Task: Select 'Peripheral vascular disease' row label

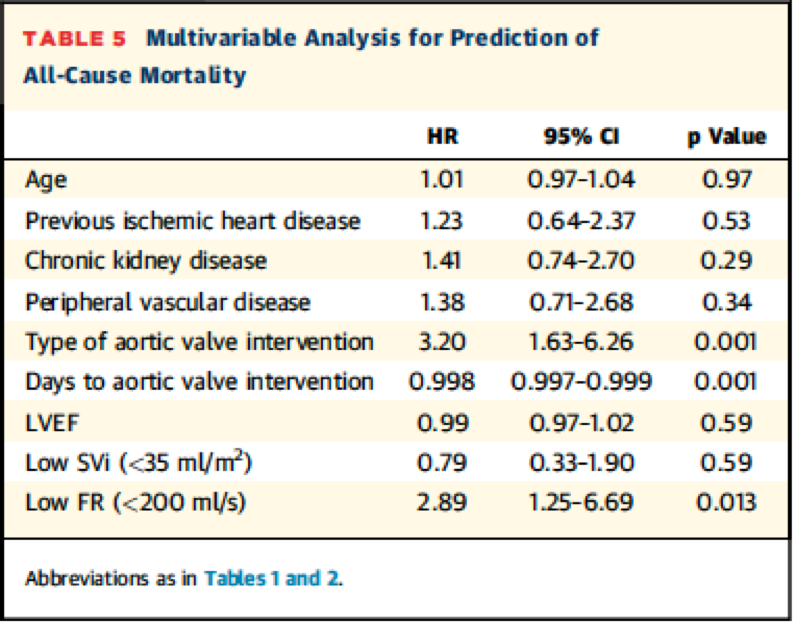Action: [x=168, y=301]
